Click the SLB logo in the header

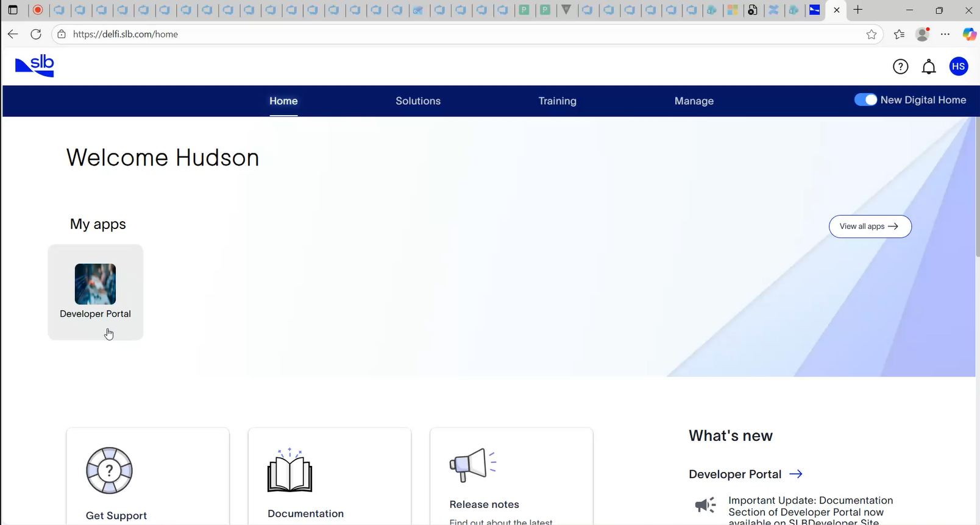pos(35,66)
